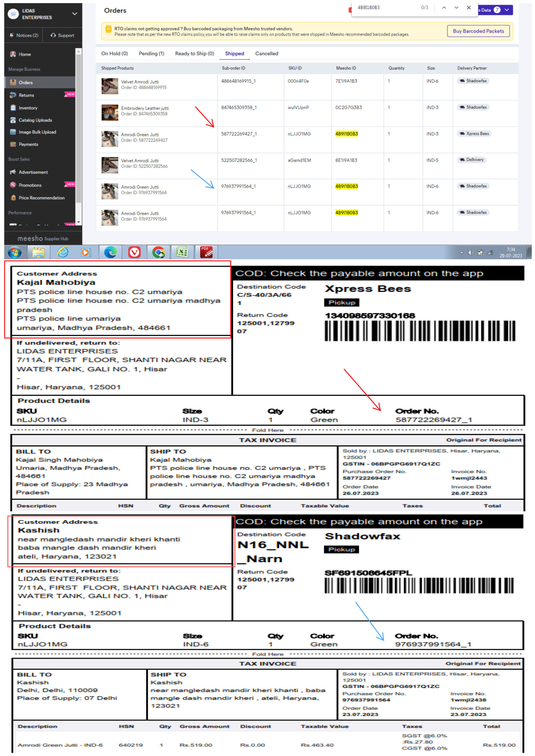This screenshot has width=535, height=756.
Task: Click the Delivery Partner column header
Action: [472, 68]
